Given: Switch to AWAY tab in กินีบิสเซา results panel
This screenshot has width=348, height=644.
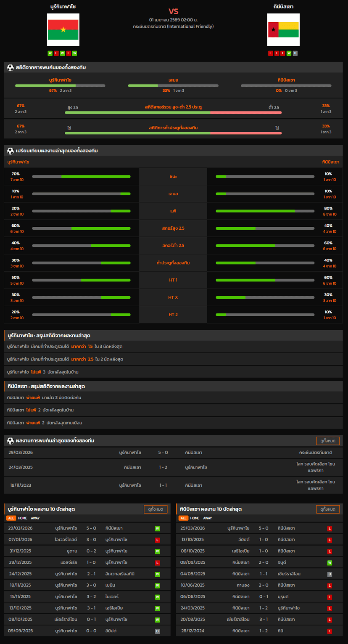Looking at the screenshot, I should point(208,518).
